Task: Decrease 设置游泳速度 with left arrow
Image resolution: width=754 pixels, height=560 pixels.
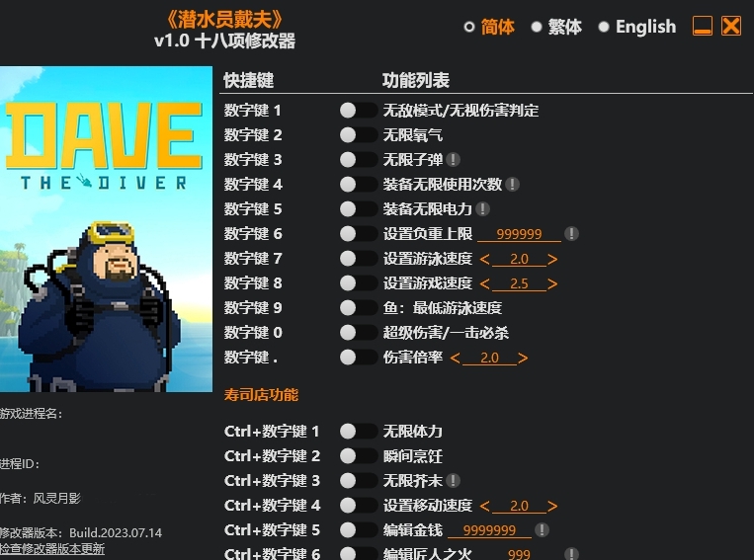Action: pos(484,260)
